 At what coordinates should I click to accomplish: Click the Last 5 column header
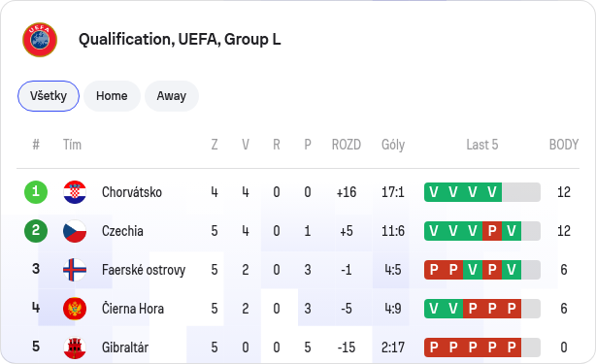tap(482, 145)
